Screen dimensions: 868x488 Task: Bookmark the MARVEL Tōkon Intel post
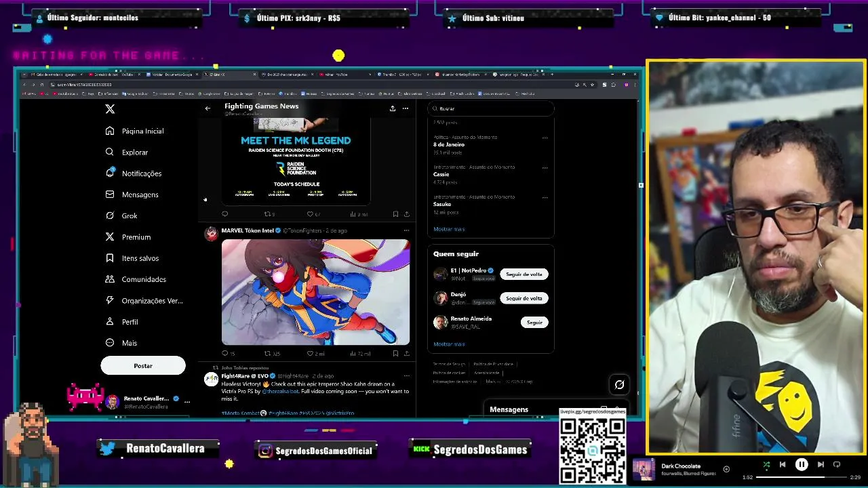click(395, 353)
